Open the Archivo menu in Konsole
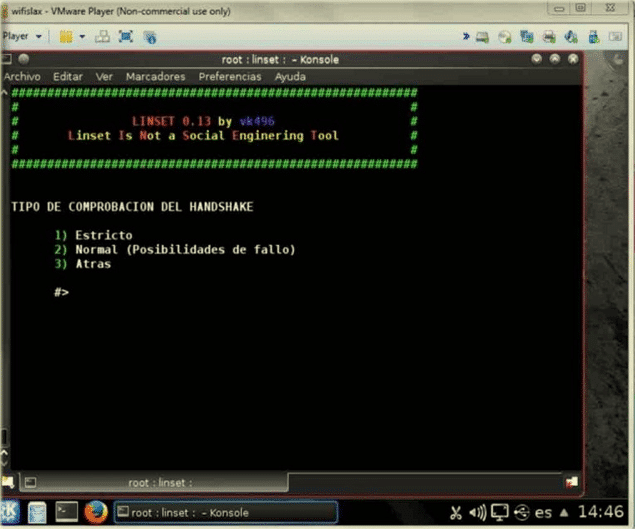The image size is (635, 529). click(22, 77)
